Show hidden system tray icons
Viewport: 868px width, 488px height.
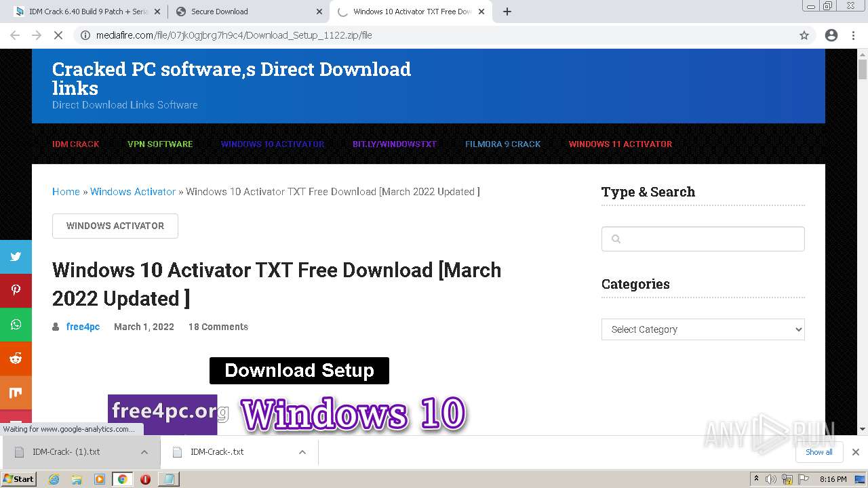[x=756, y=479]
